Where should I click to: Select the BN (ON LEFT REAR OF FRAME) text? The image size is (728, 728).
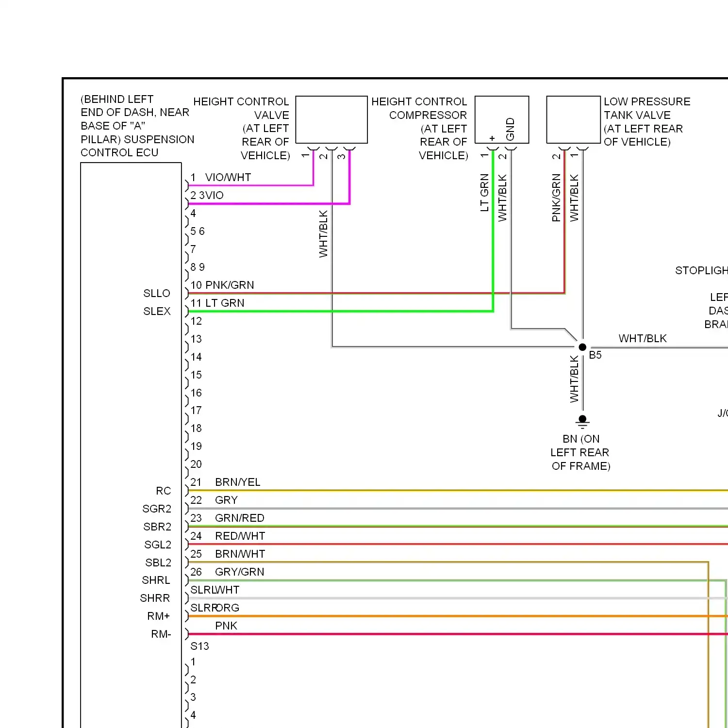[580, 452]
